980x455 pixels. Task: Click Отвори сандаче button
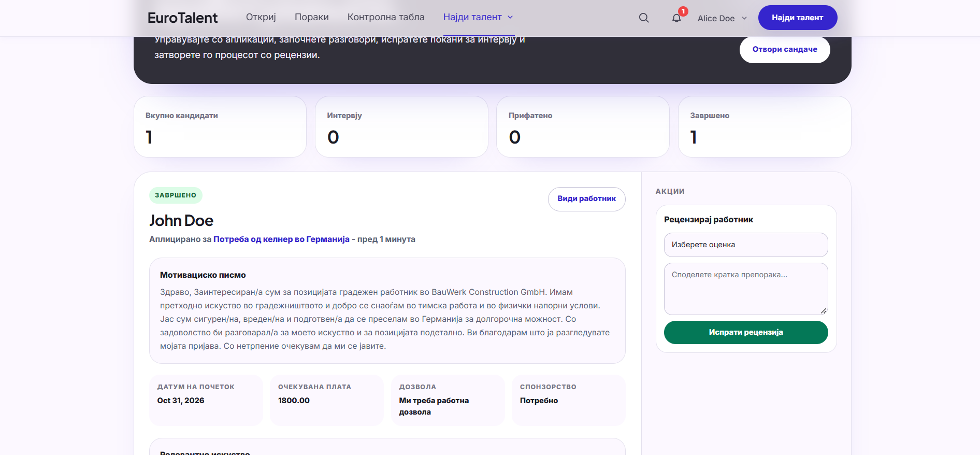(x=785, y=49)
